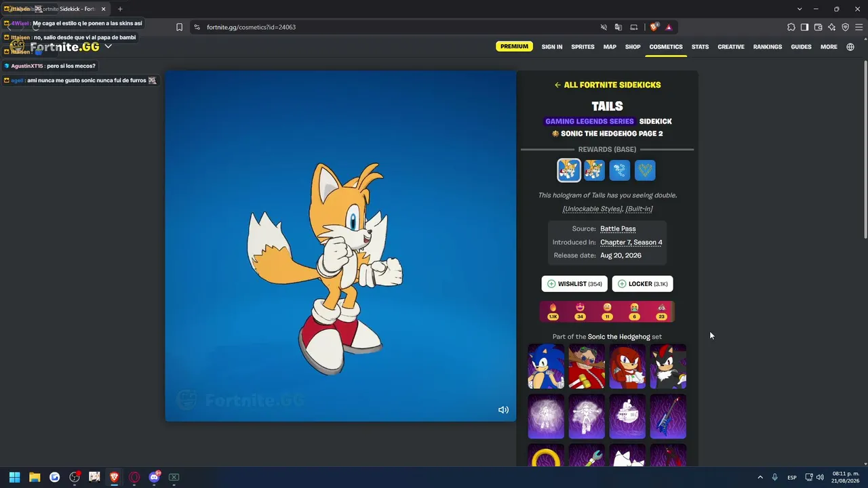Open the Dr. Eggman cosmetic thumbnail
This screenshot has width=868, height=488.
pos(587,367)
